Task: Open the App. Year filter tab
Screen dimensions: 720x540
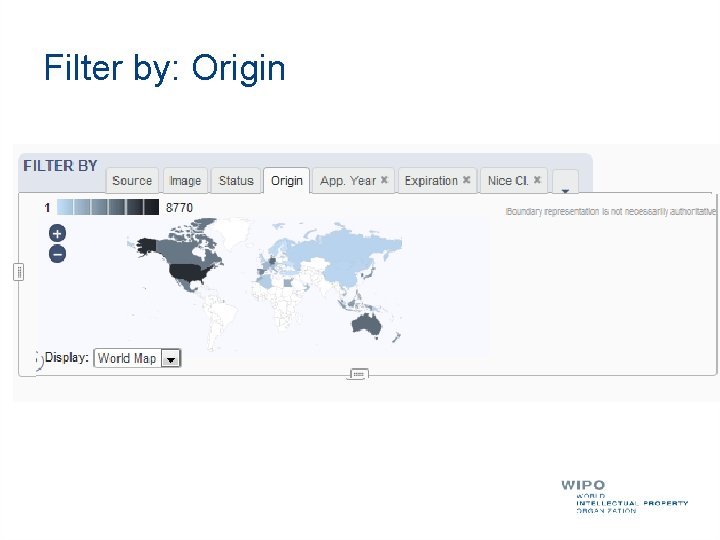Action: point(348,181)
